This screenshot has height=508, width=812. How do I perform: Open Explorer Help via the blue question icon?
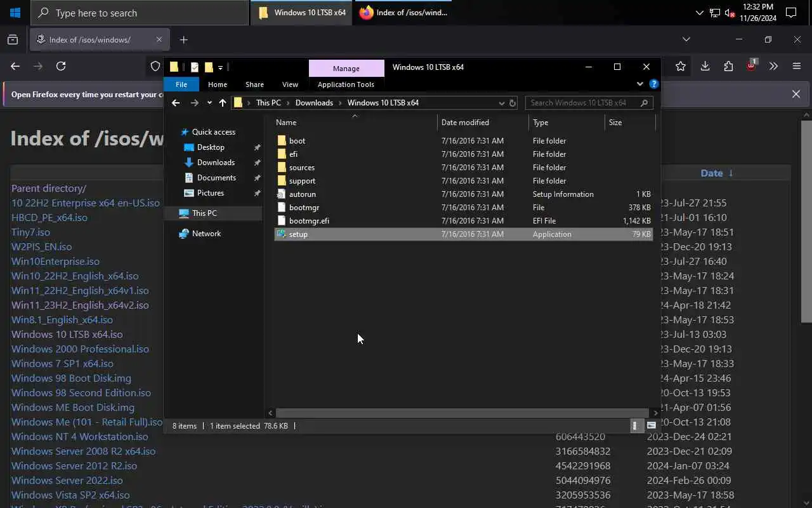coord(654,84)
